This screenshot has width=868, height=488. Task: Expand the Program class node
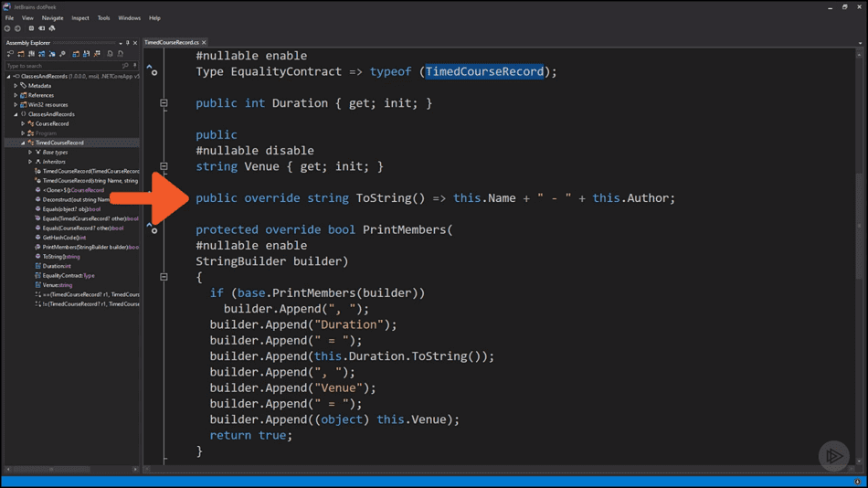[23, 133]
